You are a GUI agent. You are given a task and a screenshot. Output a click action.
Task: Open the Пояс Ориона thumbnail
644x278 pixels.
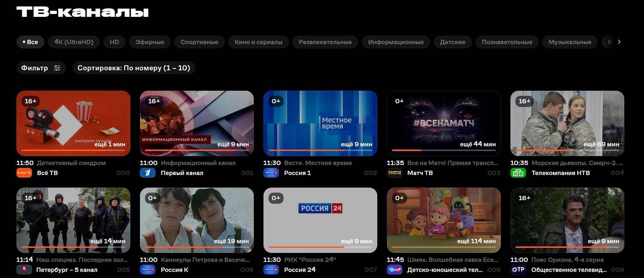pos(567,220)
